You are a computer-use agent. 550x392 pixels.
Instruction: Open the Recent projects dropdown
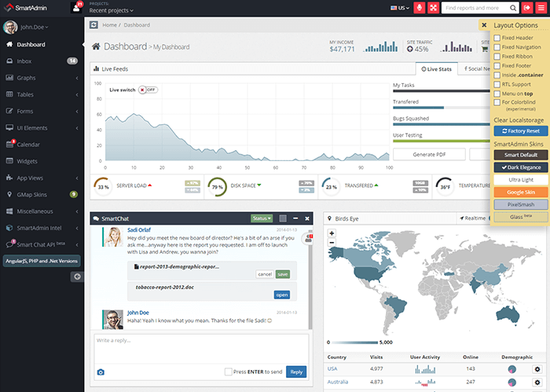tap(112, 11)
